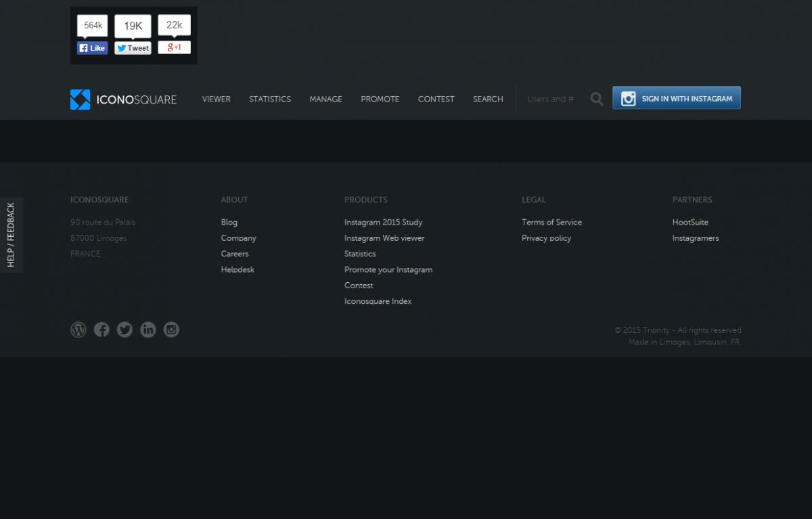Open the Promote menu
The height and width of the screenshot is (519, 812).
380,99
